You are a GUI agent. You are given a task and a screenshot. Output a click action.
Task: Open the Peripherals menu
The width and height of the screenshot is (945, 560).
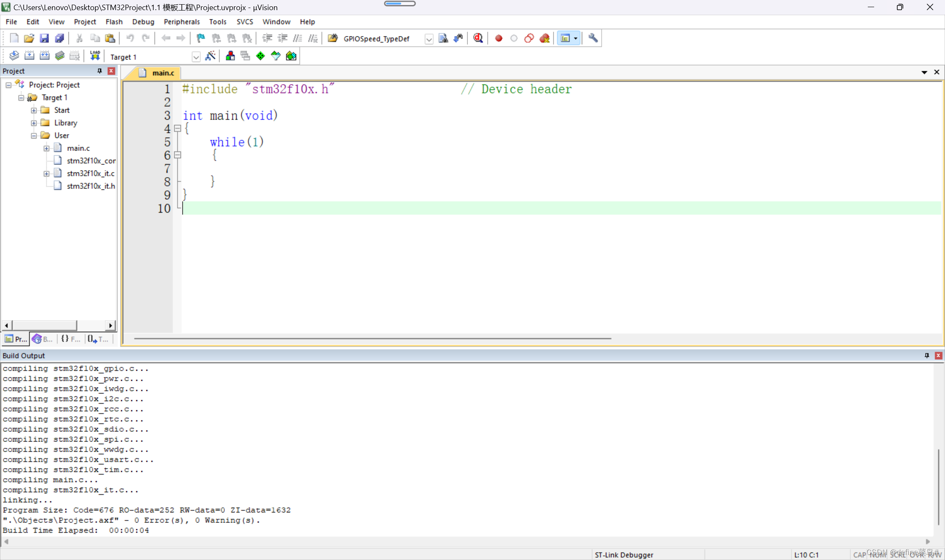(x=182, y=22)
